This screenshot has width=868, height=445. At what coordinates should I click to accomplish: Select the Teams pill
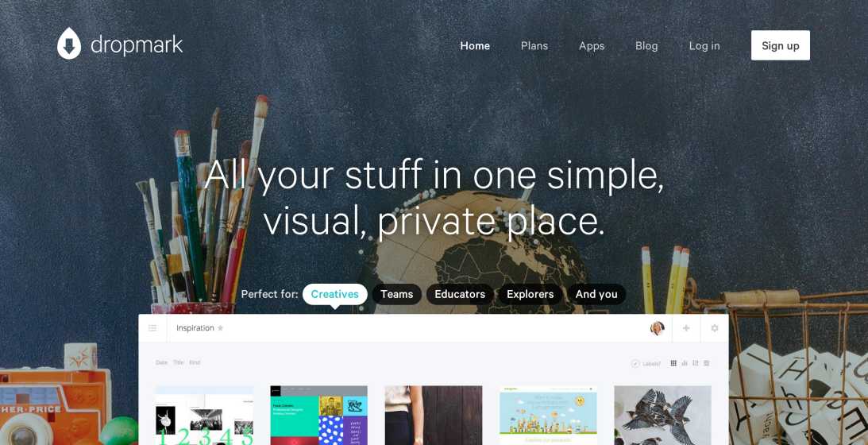tap(396, 294)
